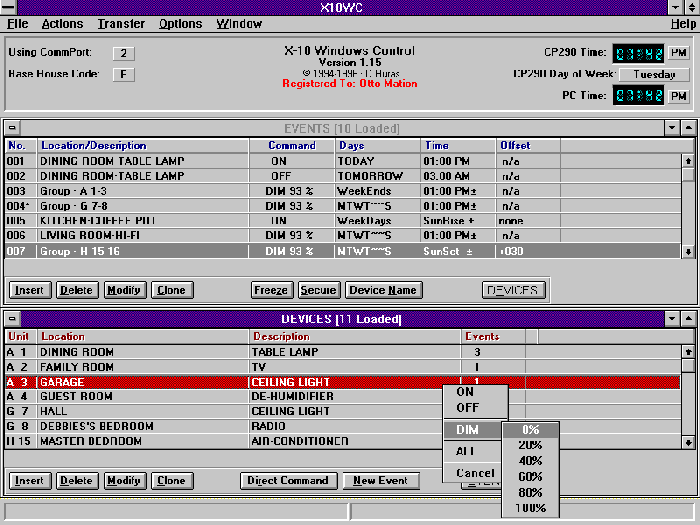Click the Base House Code F box
Viewport: 700px width, 525px height.
[x=124, y=74]
